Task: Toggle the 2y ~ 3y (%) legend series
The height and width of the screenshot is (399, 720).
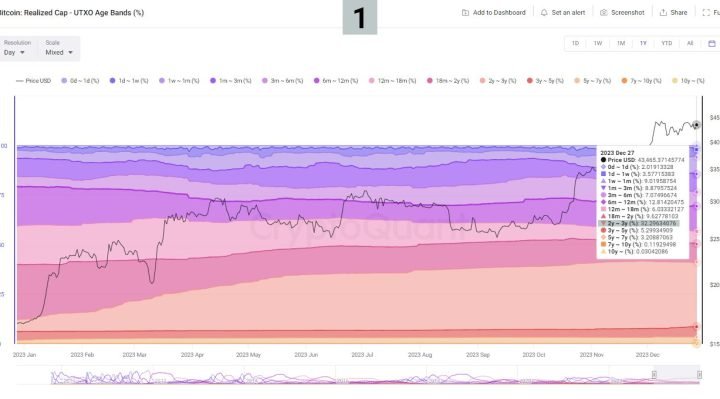Action: click(x=498, y=81)
